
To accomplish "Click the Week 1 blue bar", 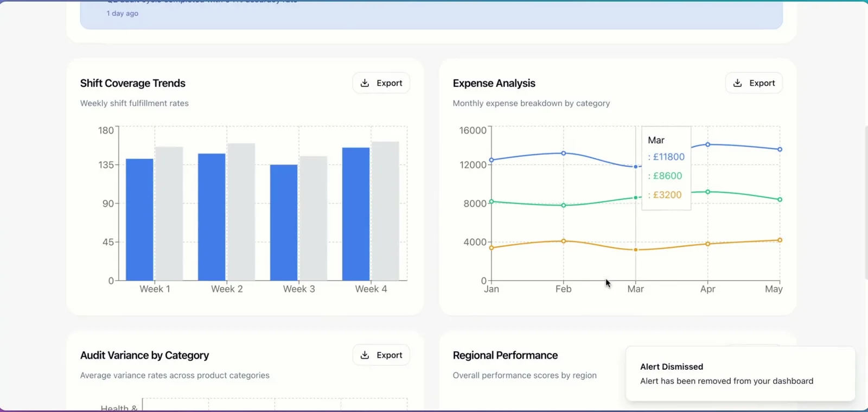I will point(139,220).
